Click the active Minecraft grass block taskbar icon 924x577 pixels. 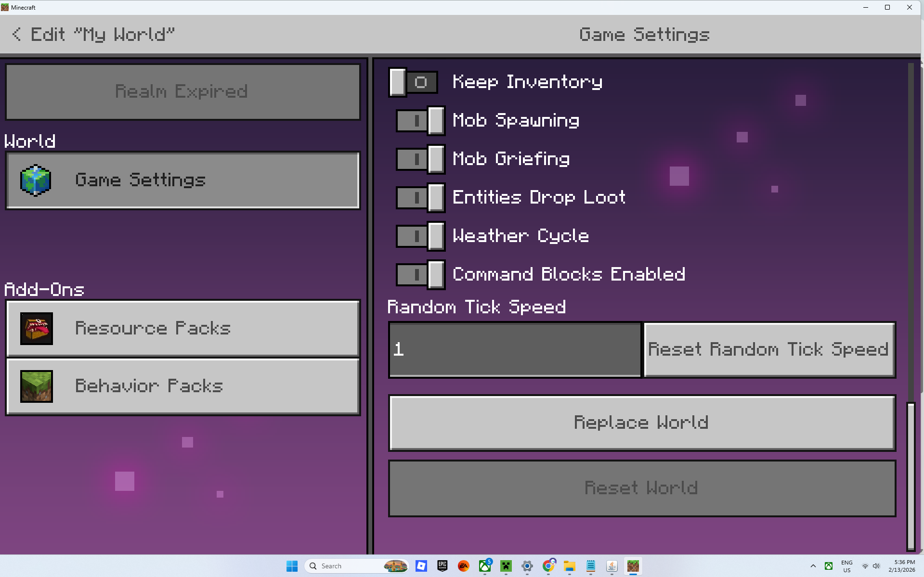(x=633, y=566)
